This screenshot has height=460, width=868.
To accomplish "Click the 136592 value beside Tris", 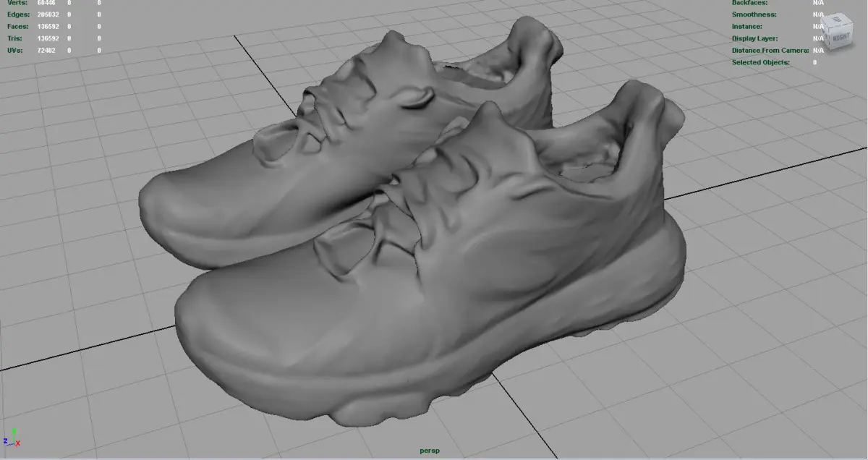I will 48,38.
